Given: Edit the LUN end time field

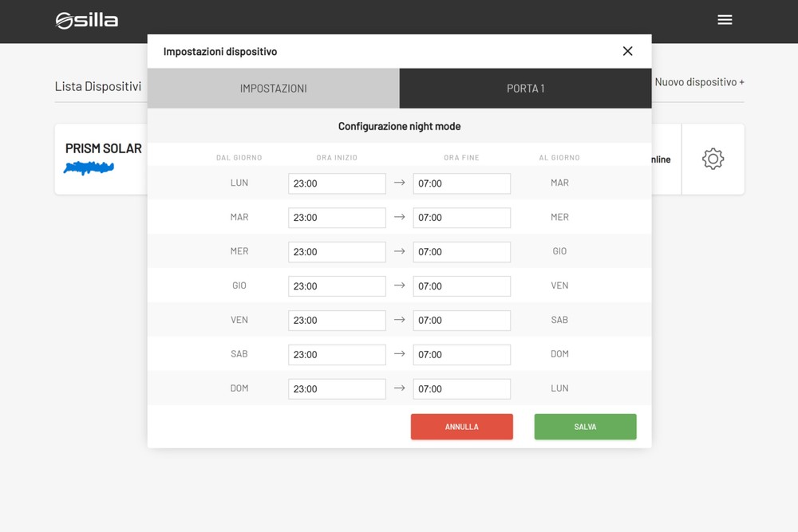Looking at the screenshot, I should (x=461, y=183).
